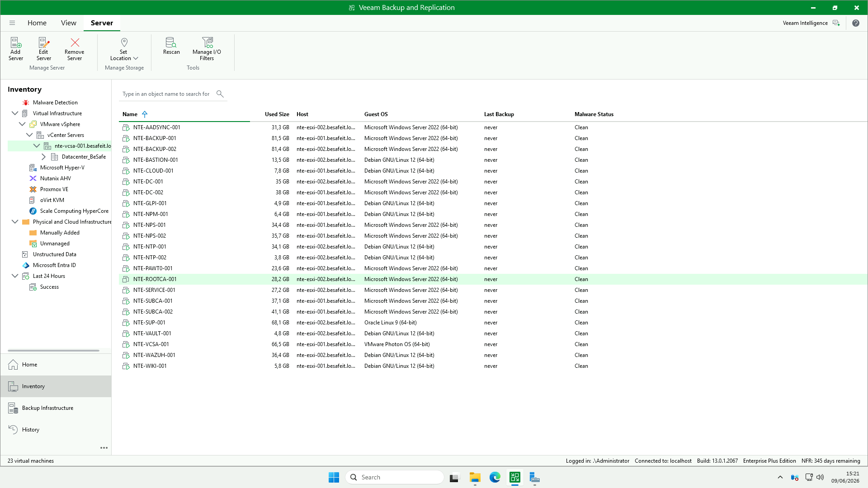
Task: Open the Inventory navigation view
Action: click(x=56, y=386)
